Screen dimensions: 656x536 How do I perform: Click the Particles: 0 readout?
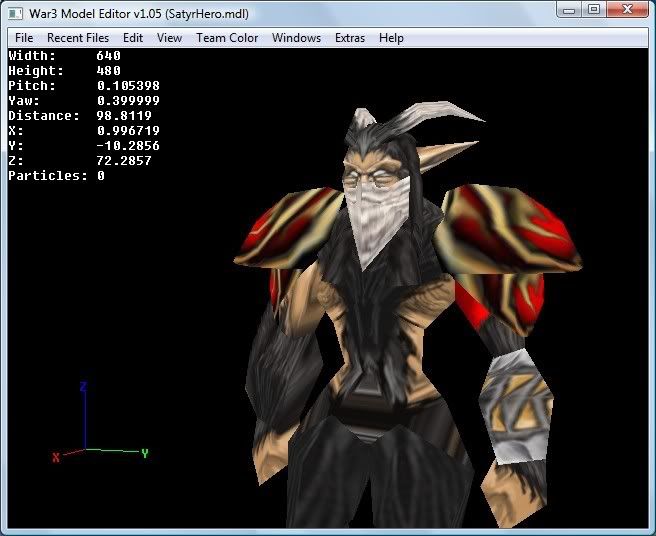(x=56, y=176)
